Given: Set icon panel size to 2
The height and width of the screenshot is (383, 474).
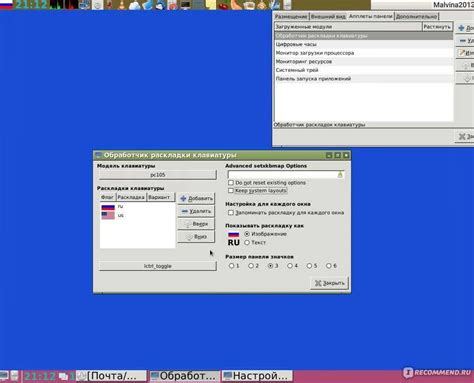Looking at the screenshot, I should pos(251,266).
